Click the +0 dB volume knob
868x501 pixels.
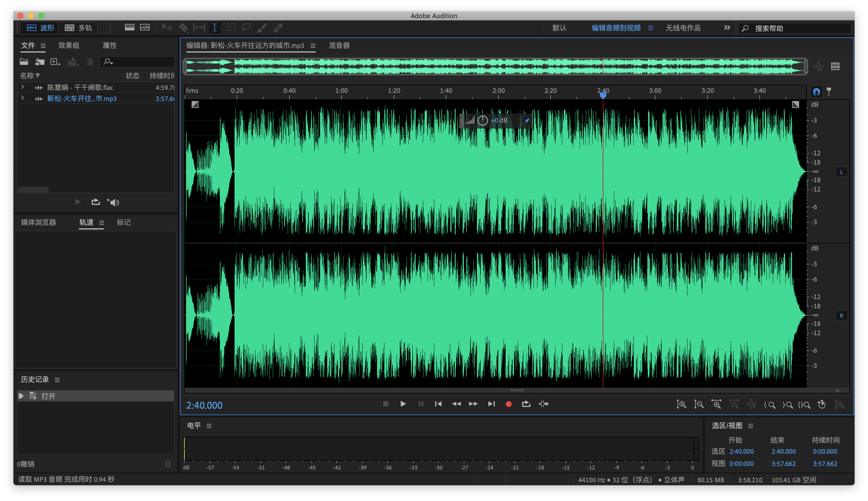(x=482, y=120)
